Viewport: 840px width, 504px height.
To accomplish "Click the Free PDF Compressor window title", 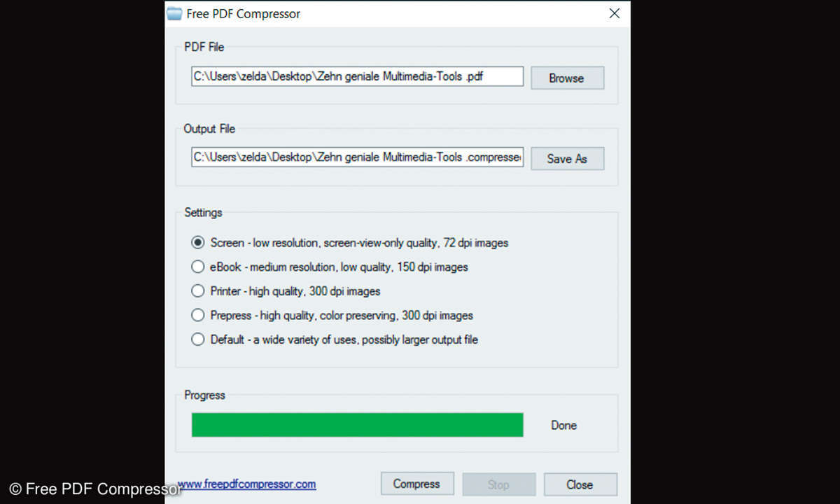I will tap(244, 13).
